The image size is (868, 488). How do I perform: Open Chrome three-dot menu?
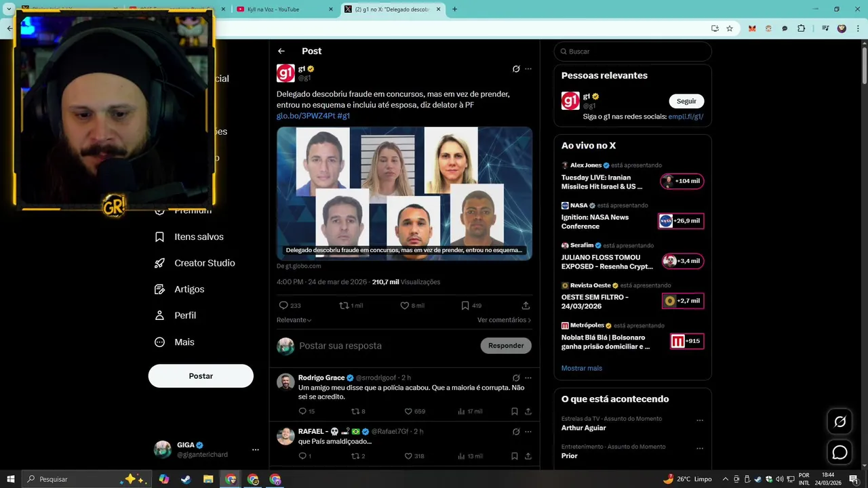coord(858,28)
